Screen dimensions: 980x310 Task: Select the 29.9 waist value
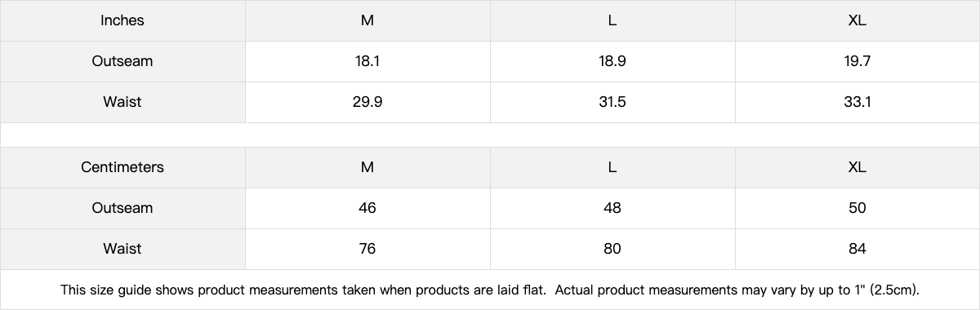(367, 102)
